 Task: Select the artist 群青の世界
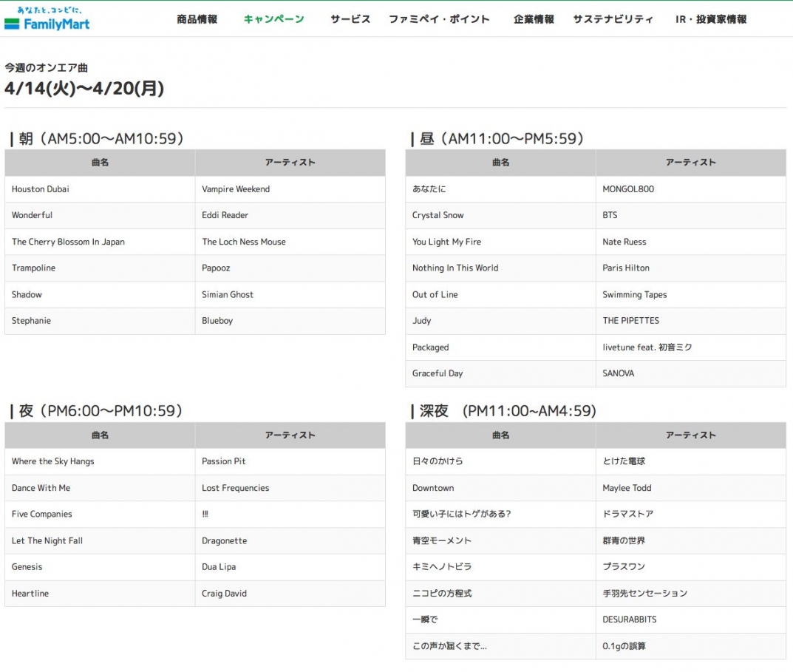(624, 541)
